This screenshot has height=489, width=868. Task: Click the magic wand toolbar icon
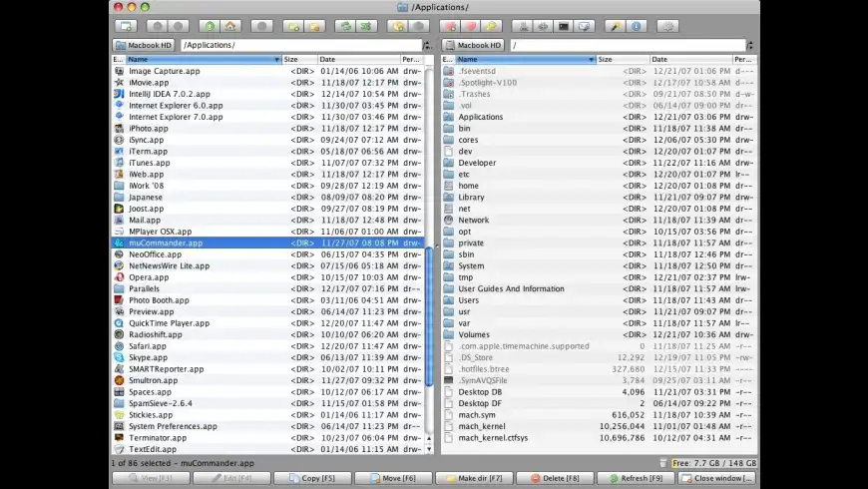pyautogui.click(x=615, y=26)
